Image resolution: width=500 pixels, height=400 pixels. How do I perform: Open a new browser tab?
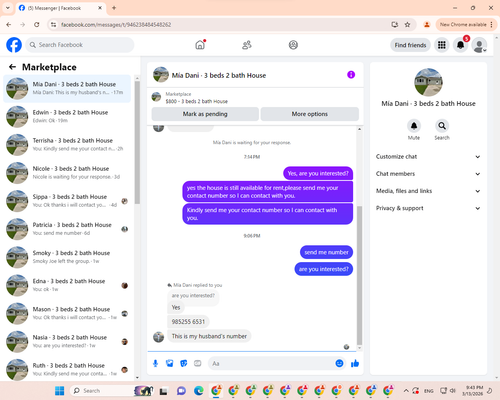114,8
